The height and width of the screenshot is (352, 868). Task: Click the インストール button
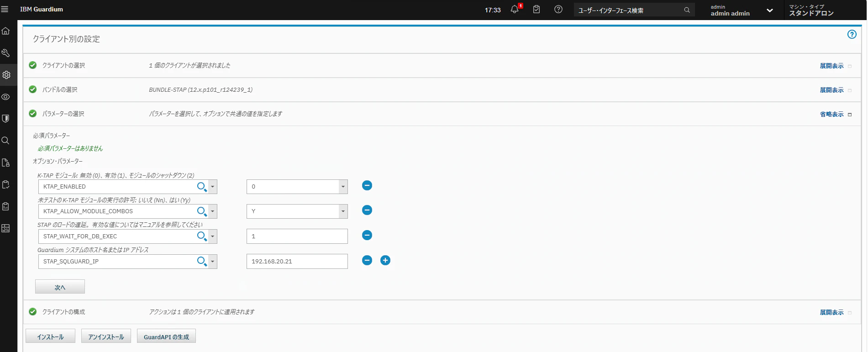tap(50, 336)
